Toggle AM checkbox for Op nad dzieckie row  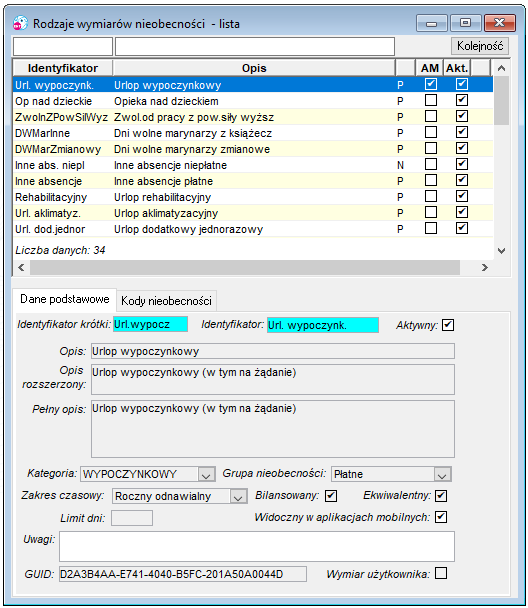point(431,100)
